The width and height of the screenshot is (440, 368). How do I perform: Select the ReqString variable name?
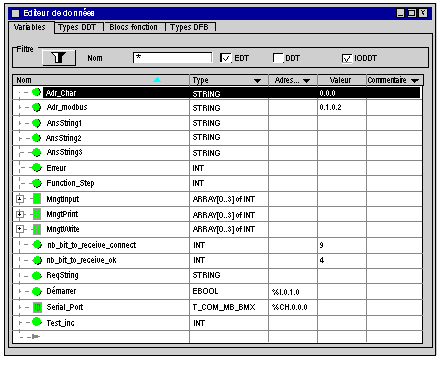tap(63, 275)
